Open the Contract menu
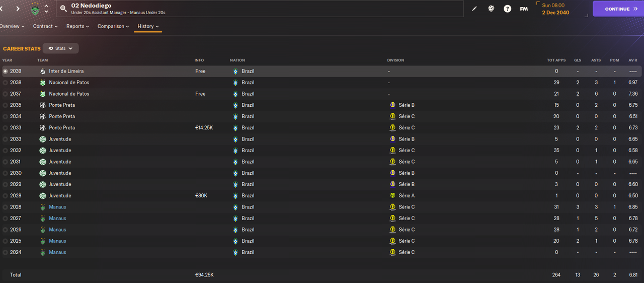Image resolution: width=644 pixels, height=283 pixels. [x=45, y=26]
